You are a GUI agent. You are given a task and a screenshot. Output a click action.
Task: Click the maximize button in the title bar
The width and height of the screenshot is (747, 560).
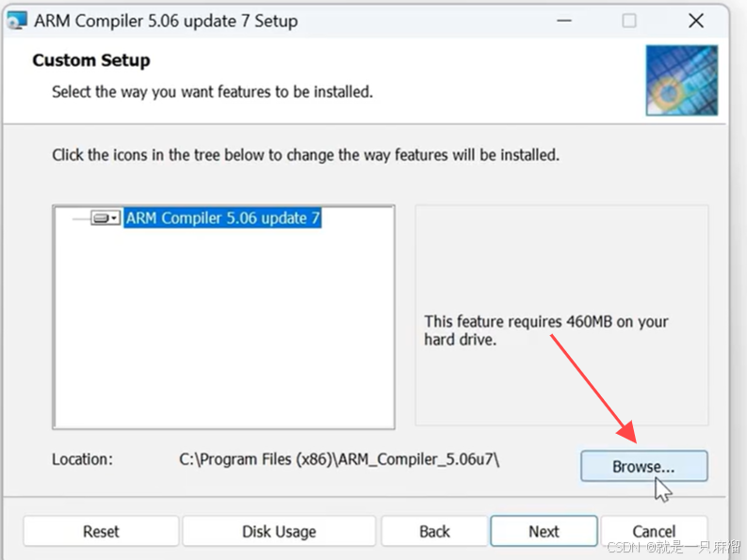click(x=629, y=21)
